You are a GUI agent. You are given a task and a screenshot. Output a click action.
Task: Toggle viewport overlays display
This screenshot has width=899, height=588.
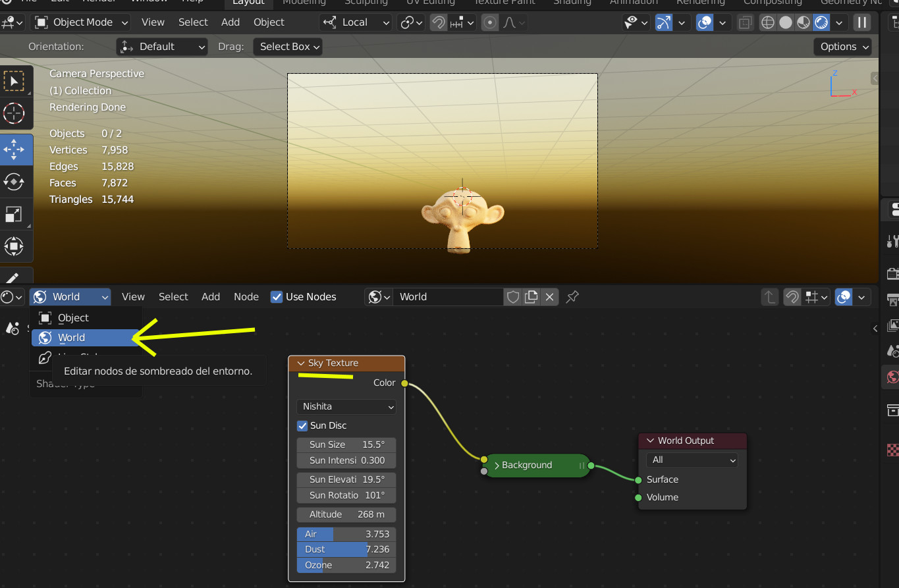click(705, 22)
